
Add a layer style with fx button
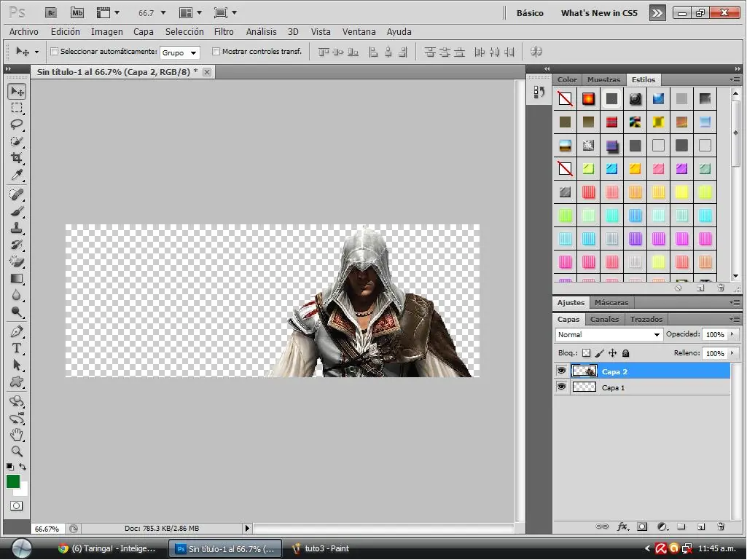click(x=622, y=527)
